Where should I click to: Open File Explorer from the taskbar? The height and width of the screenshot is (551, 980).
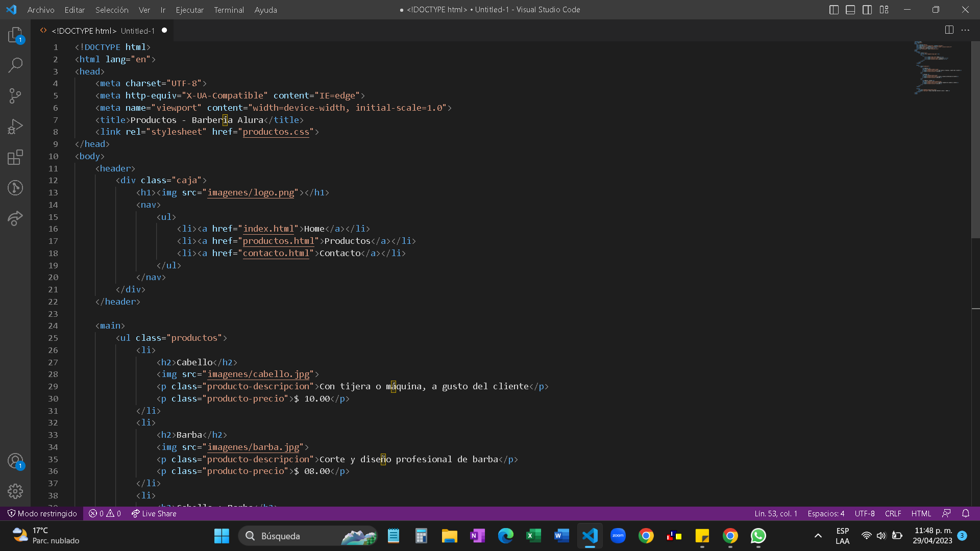449,536
